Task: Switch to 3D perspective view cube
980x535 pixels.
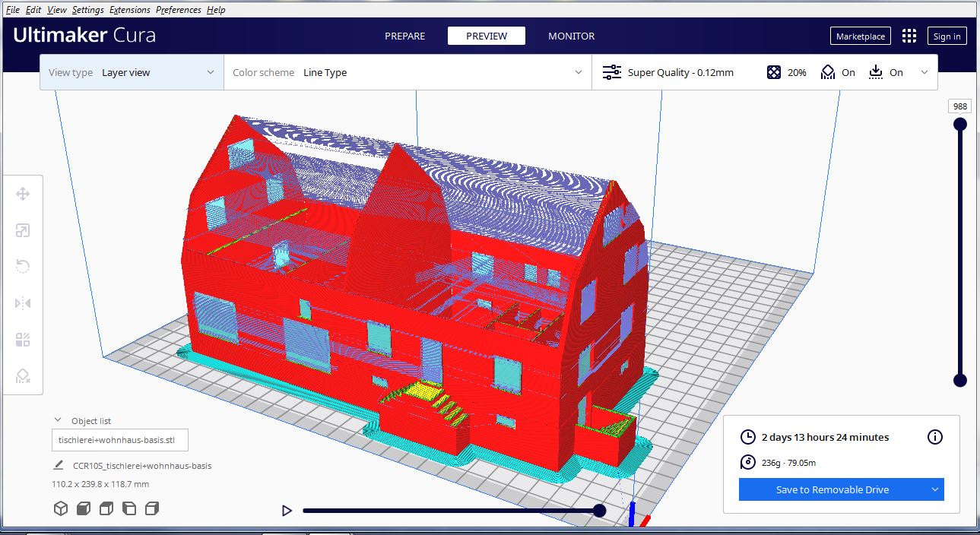Action: (61, 508)
